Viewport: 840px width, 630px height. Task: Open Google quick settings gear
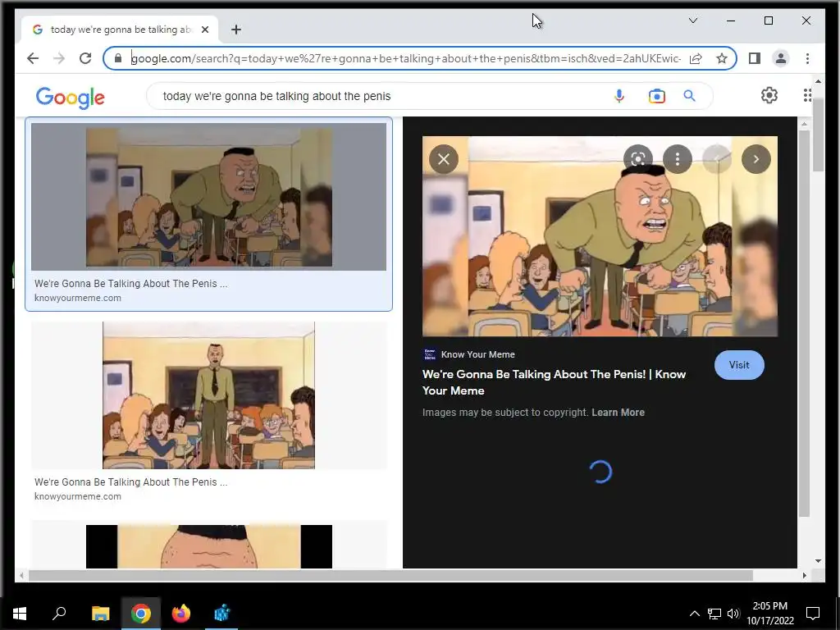[x=769, y=95]
